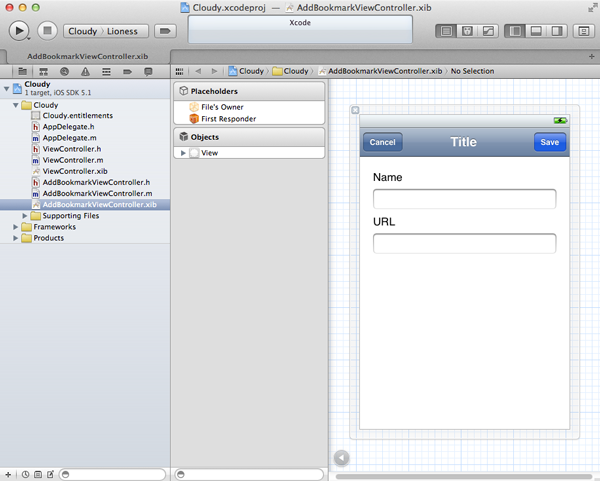
Task: Add a new editor tab
Action: 592,56
